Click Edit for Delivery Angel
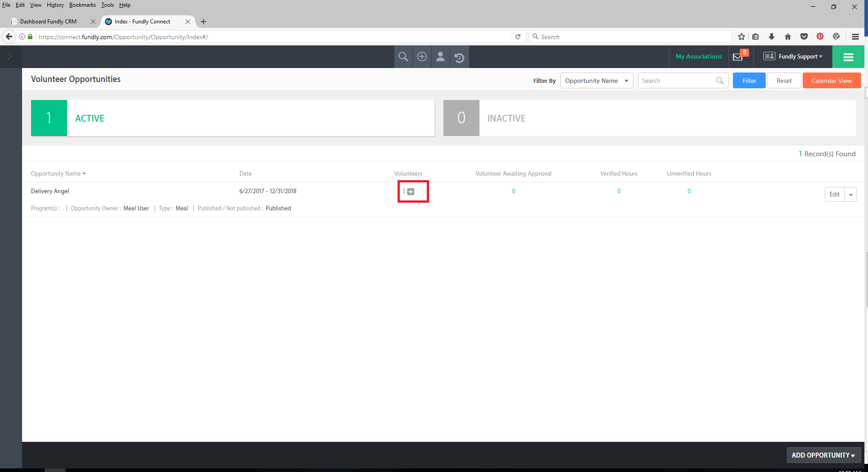 835,195
